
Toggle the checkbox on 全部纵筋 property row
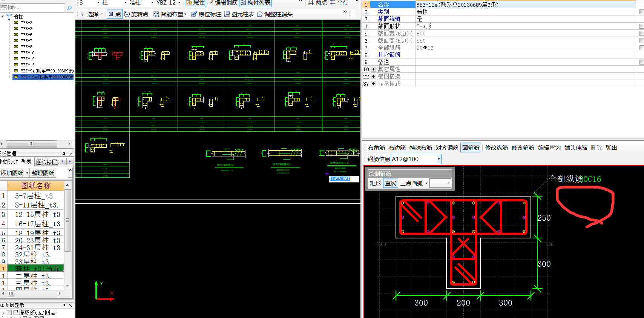642,48
